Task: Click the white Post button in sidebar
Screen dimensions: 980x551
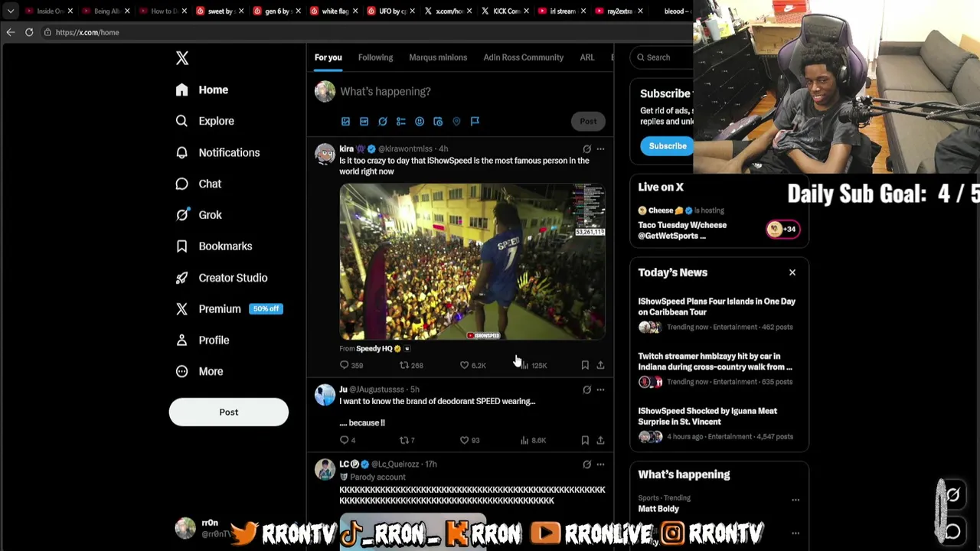Action: pos(229,412)
